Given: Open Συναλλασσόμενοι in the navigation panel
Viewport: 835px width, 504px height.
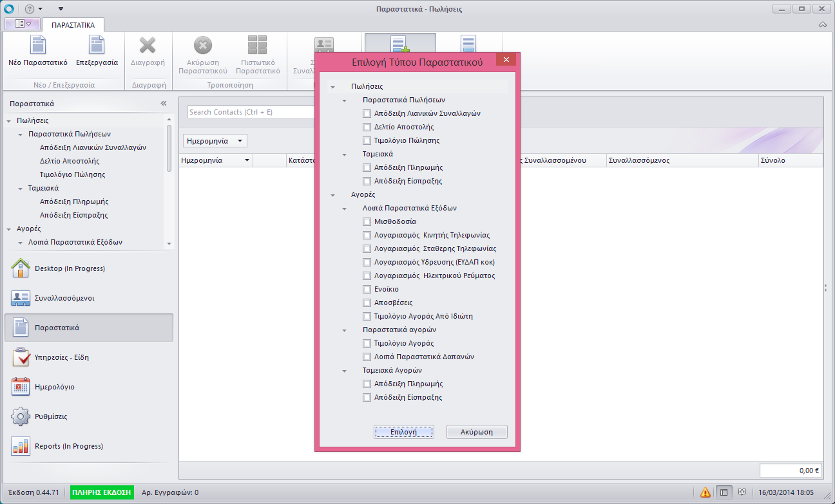Looking at the screenshot, I should pyautogui.click(x=21, y=298).
